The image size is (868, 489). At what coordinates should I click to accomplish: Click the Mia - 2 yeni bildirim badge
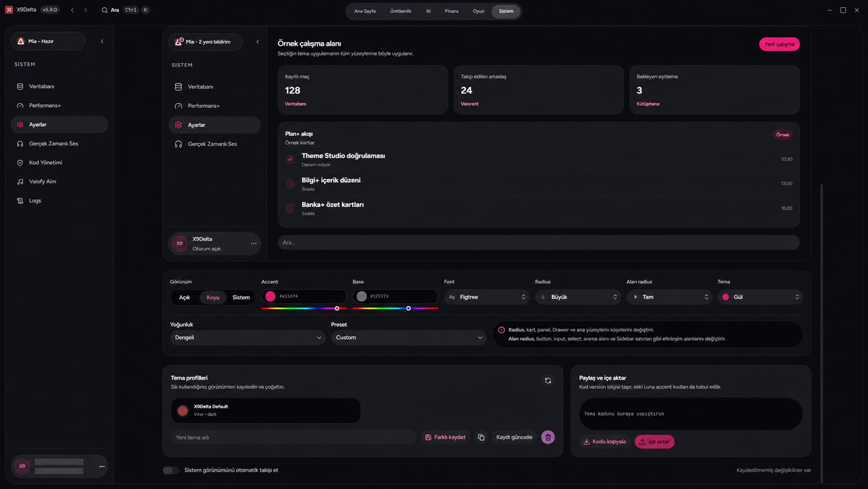pos(206,42)
